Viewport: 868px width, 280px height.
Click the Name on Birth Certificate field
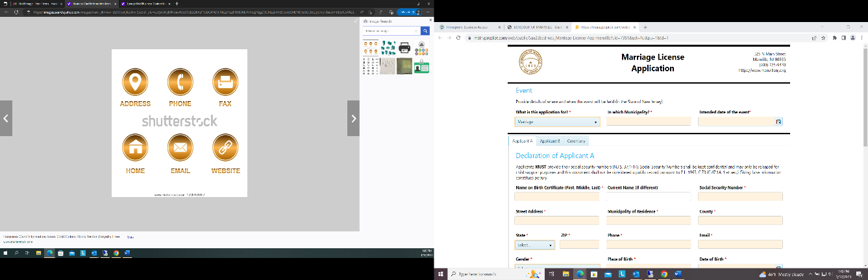(557, 196)
